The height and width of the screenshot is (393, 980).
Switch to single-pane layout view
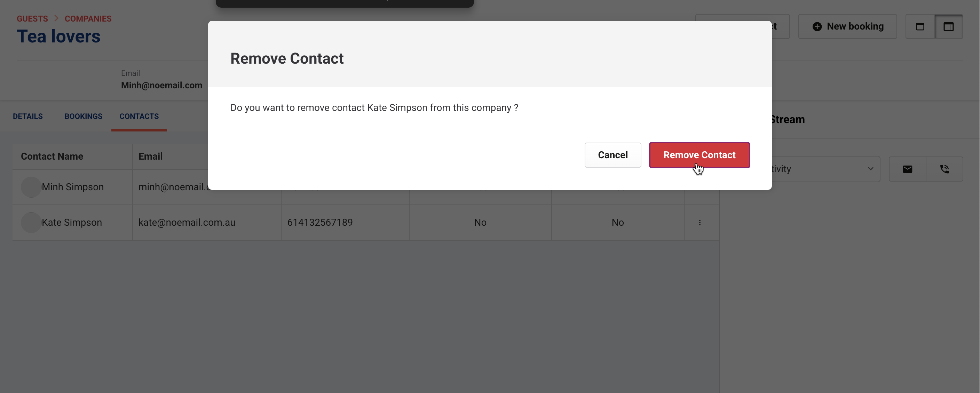point(919,26)
